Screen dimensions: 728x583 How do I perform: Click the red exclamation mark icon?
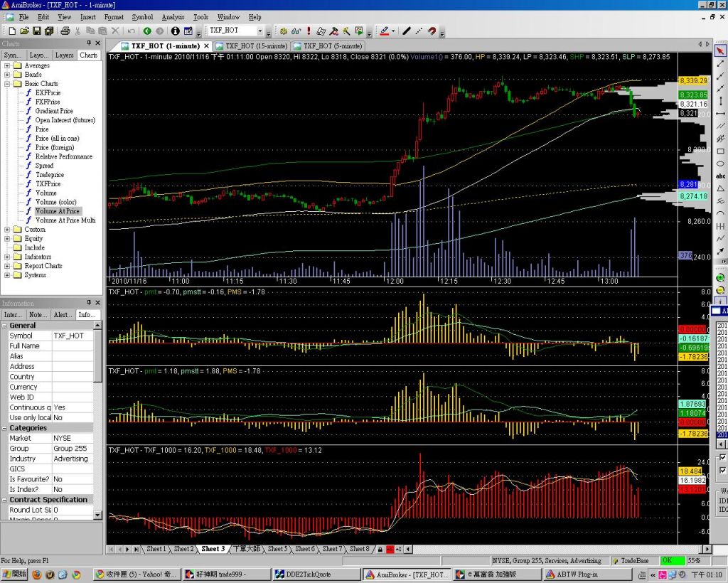309,31
